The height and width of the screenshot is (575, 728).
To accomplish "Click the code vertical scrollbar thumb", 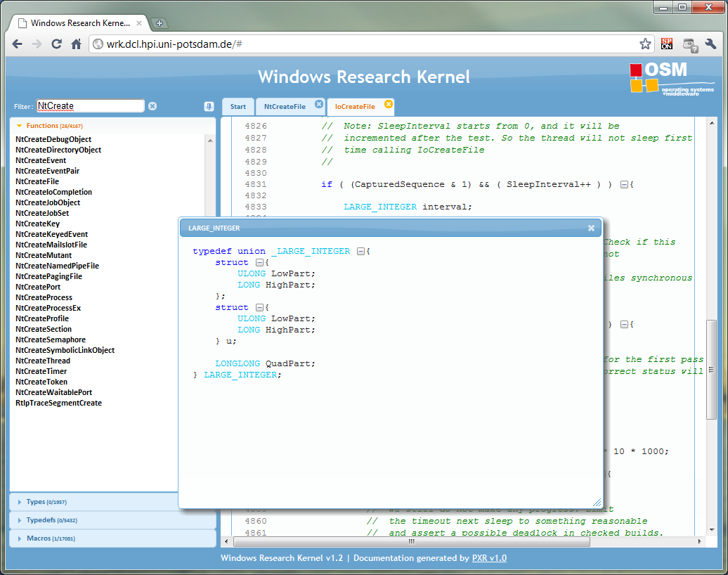I will pyautogui.click(x=711, y=370).
